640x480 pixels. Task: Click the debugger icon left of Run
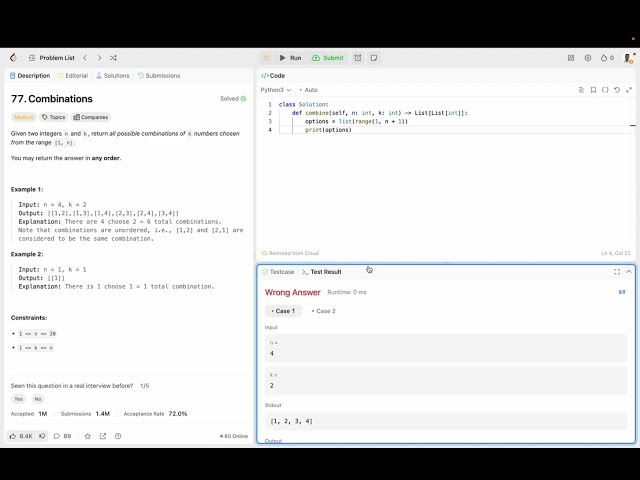tap(267, 58)
